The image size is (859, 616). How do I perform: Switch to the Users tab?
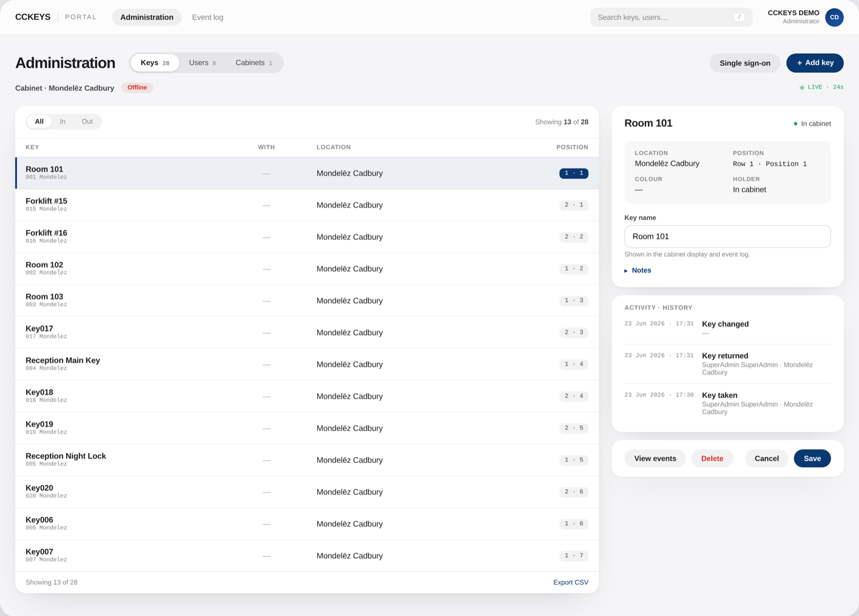click(202, 63)
